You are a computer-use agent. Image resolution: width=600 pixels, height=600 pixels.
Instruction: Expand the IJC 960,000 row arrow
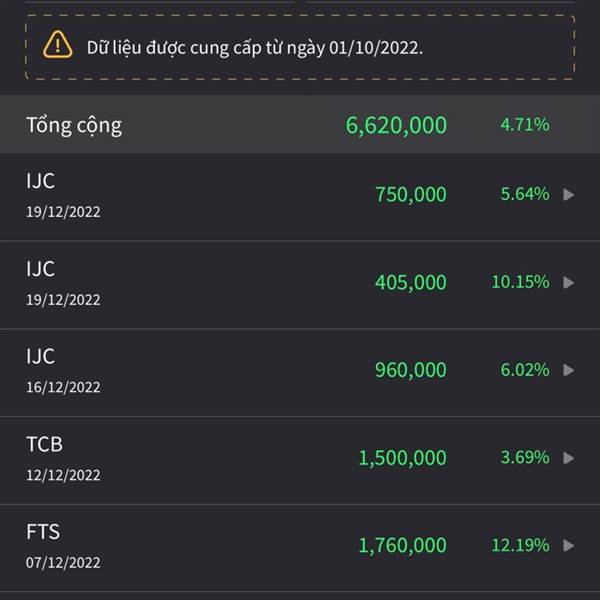(x=569, y=370)
